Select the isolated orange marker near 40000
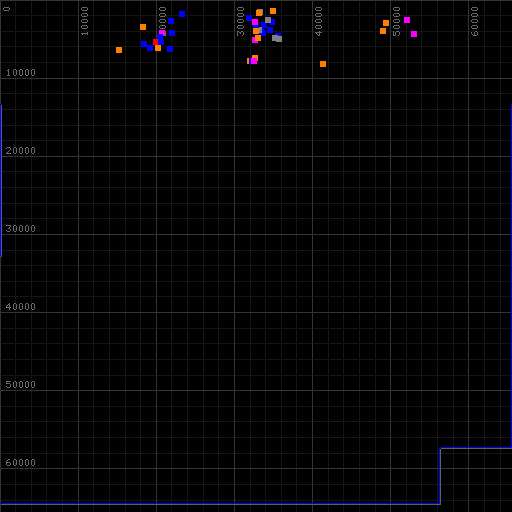 point(323,64)
